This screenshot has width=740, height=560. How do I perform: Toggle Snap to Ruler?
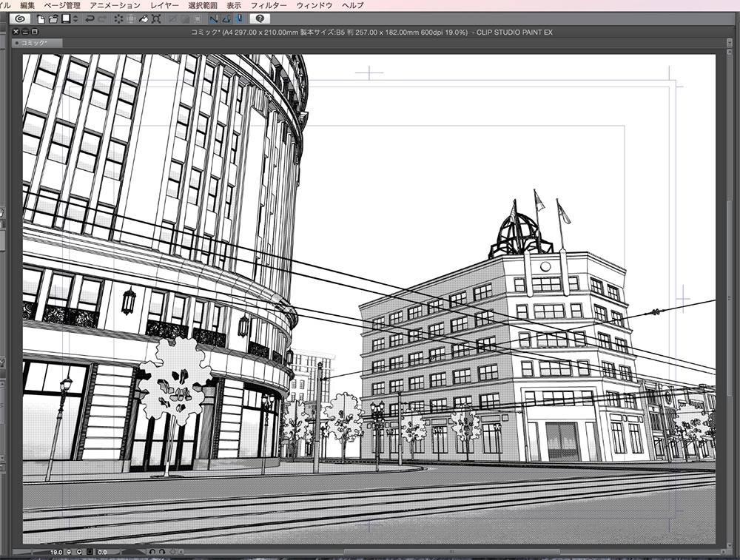(x=214, y=18)
